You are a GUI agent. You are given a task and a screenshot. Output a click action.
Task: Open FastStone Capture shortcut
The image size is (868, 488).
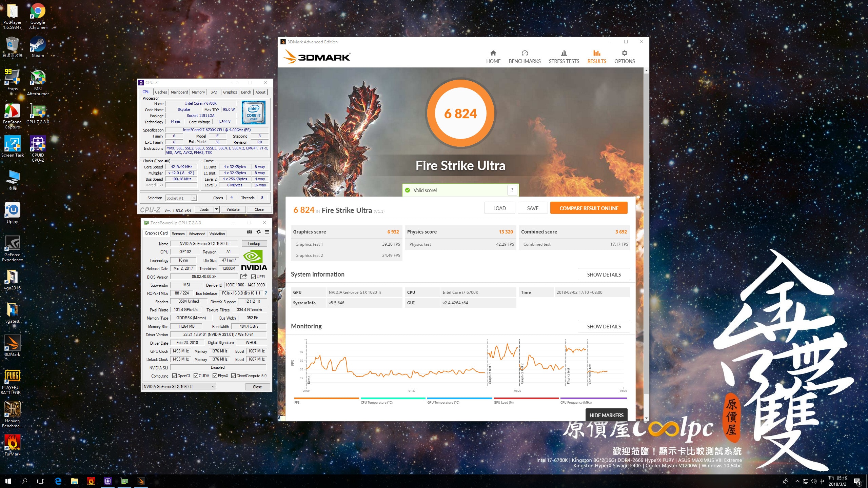pos(12,116)
